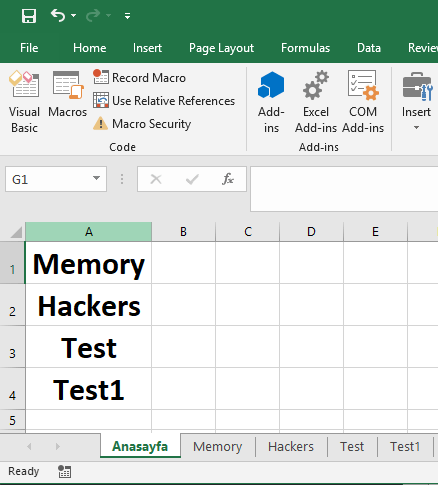Image resolution: width=438 pixels, height=485 pixels.
Task: Click the three-dot formula bar resize handle
Action: tap(122, 179)
